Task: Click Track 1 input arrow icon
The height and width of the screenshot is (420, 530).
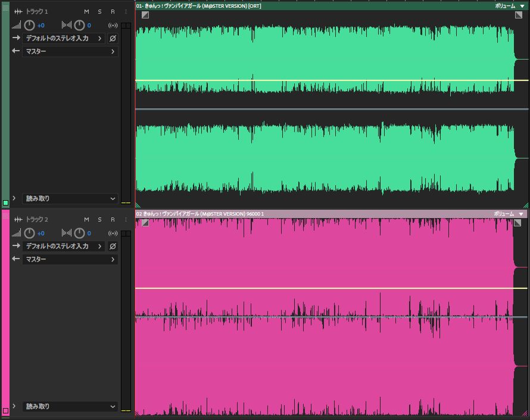Action: tap(16, 38)
